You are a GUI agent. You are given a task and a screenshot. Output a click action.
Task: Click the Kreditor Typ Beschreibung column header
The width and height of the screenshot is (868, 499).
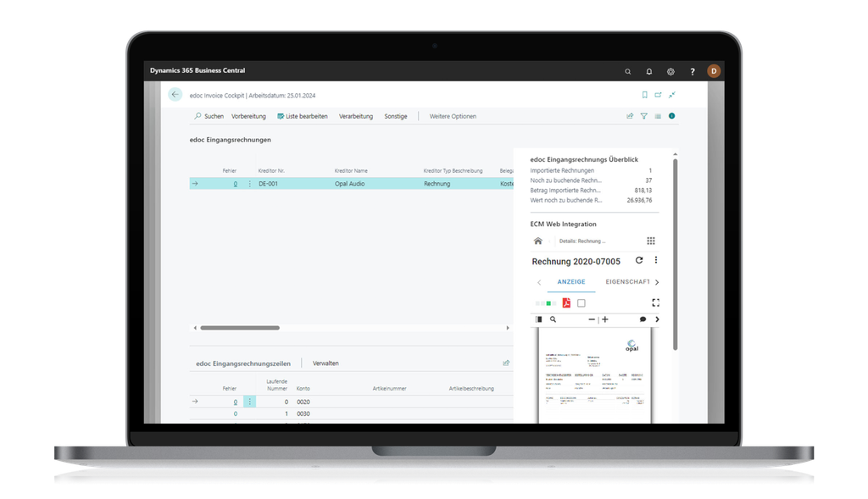click(x=453, y=171)
